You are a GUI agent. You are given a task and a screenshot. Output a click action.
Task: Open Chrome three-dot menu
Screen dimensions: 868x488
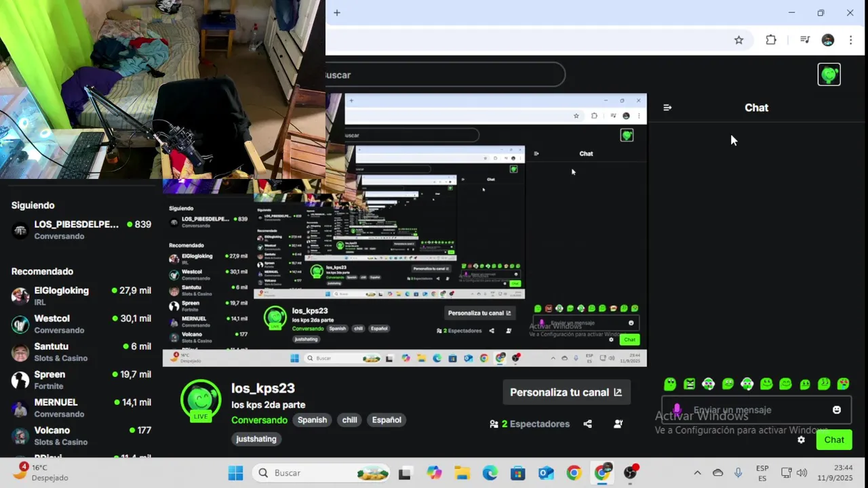point(850,40)
